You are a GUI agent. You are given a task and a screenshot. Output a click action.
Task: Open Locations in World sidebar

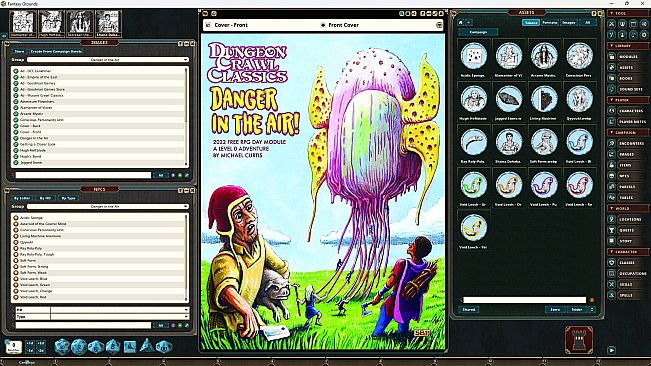click(x=628, y=219)
